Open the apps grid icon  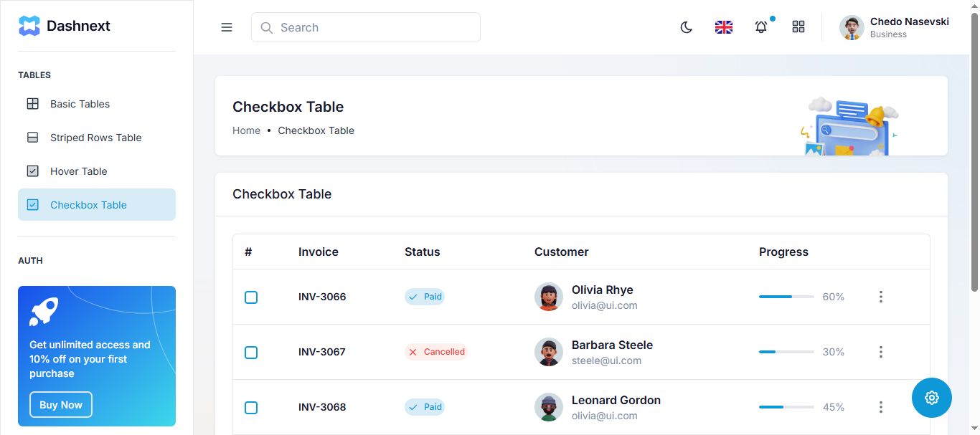[x=798, y=27]
